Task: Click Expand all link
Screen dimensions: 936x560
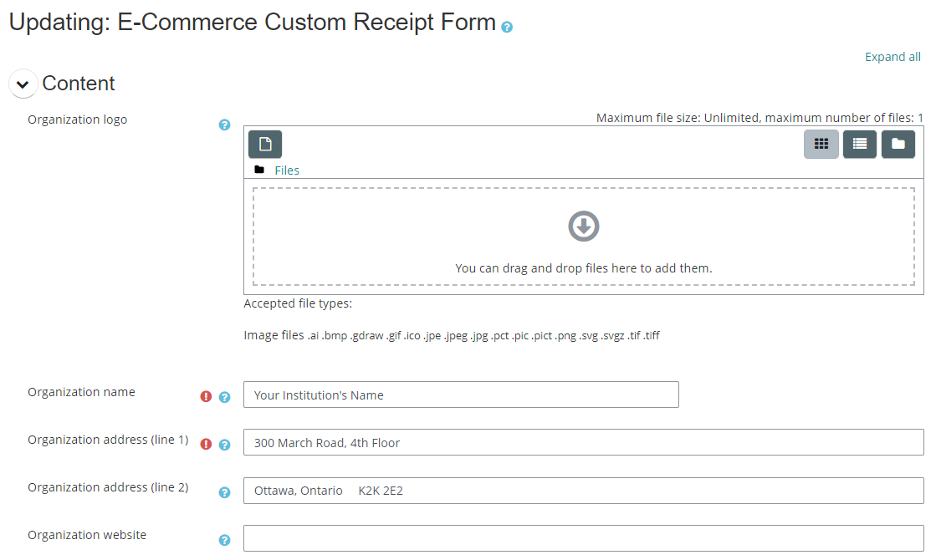Action: (893, 57)
